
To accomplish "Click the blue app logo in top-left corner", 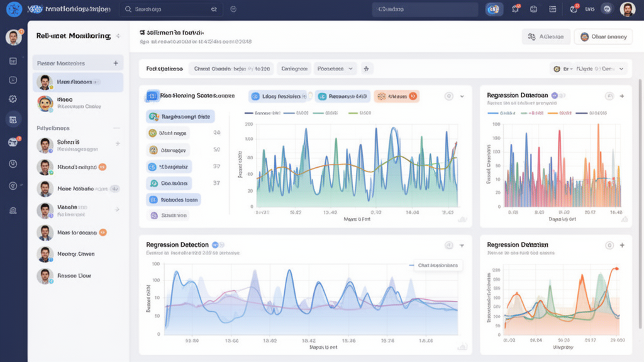I will pos(14,9).
